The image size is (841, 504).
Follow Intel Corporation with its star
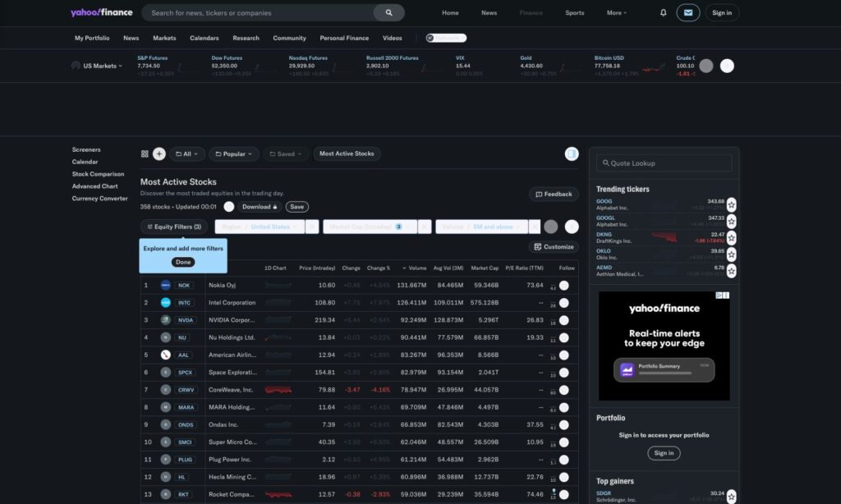pos(563,303)
